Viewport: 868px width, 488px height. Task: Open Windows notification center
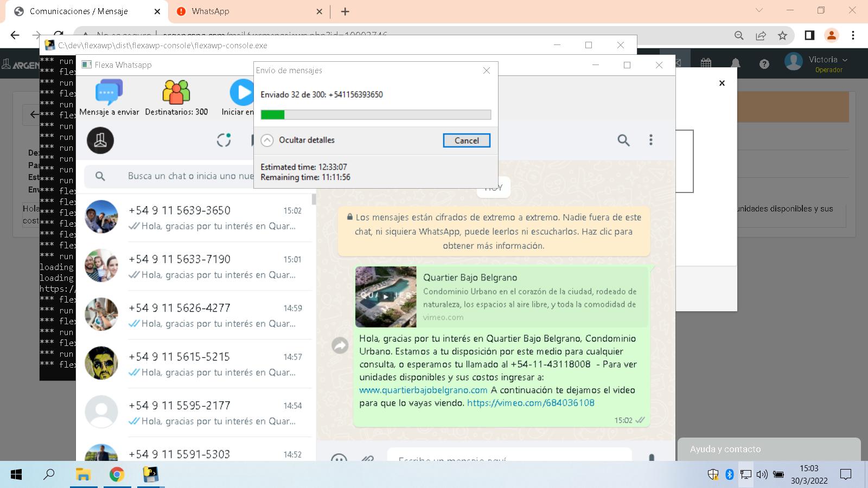click(x=846, y=474)
